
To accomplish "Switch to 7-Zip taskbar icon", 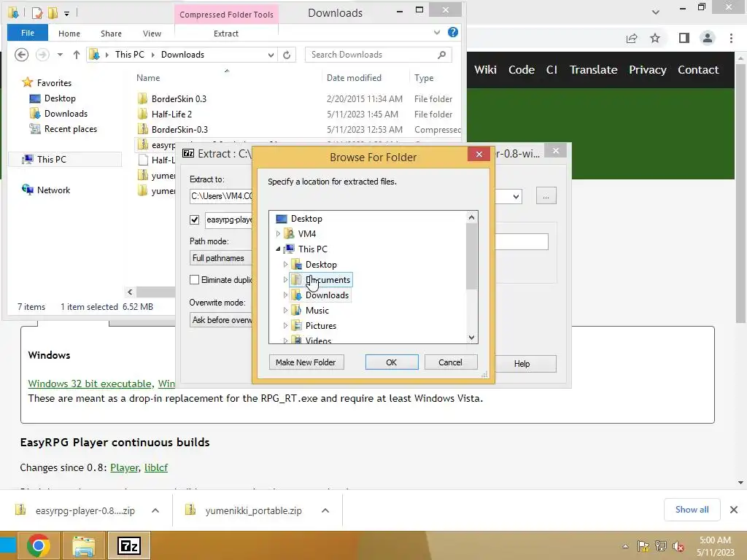I will click(x=129, y=545).
